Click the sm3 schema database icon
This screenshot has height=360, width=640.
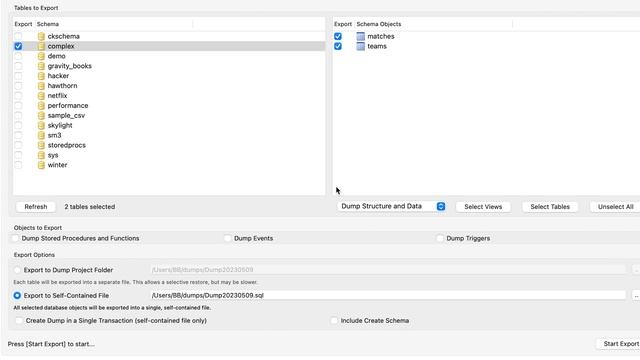41,135
